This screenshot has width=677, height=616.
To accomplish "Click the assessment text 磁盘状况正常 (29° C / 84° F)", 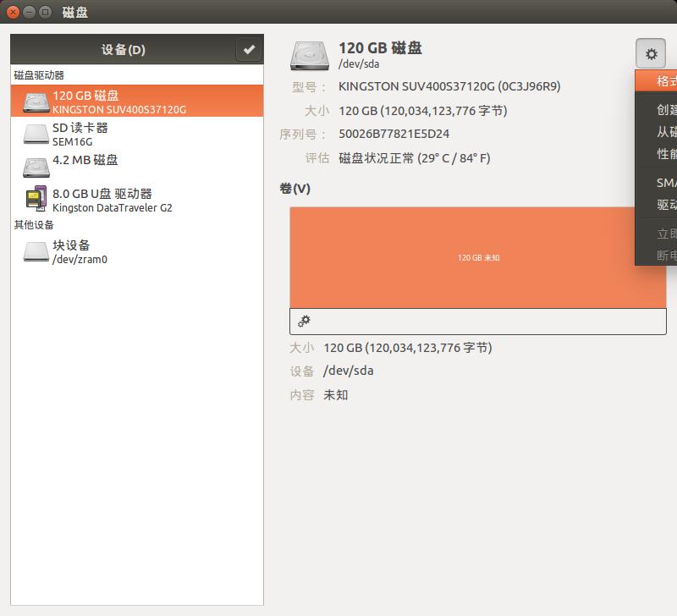I will click(415, 158).
